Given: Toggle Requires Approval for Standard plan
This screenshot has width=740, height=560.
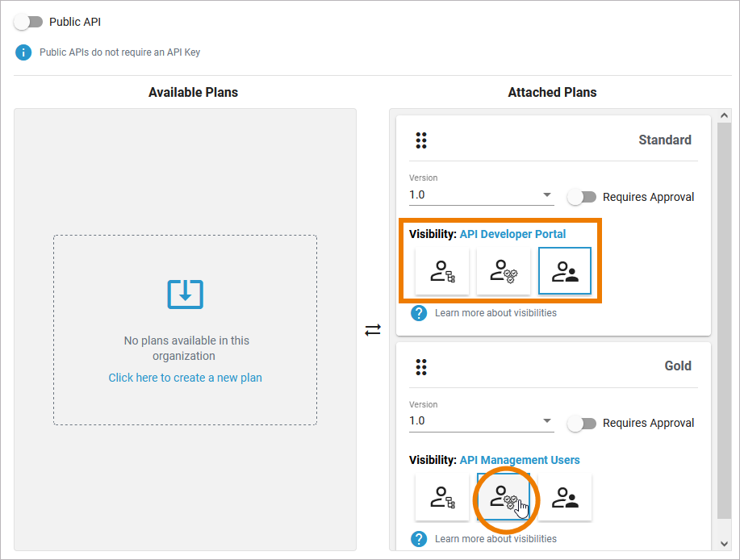Looking at the screenshot, I should click(582, 197).
